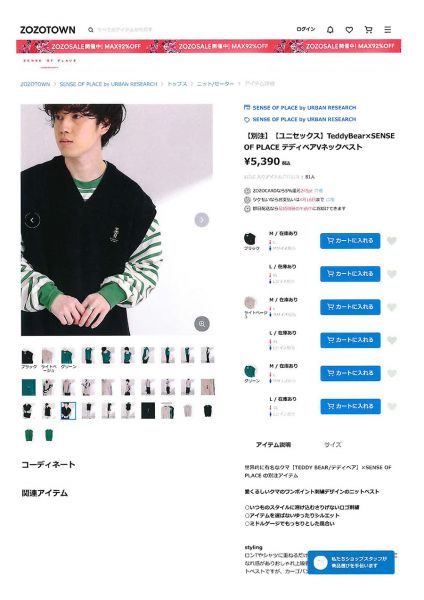The height and width of the screenshot is (600, 424).
Task: Show next product image arrow
Action: 202,220
